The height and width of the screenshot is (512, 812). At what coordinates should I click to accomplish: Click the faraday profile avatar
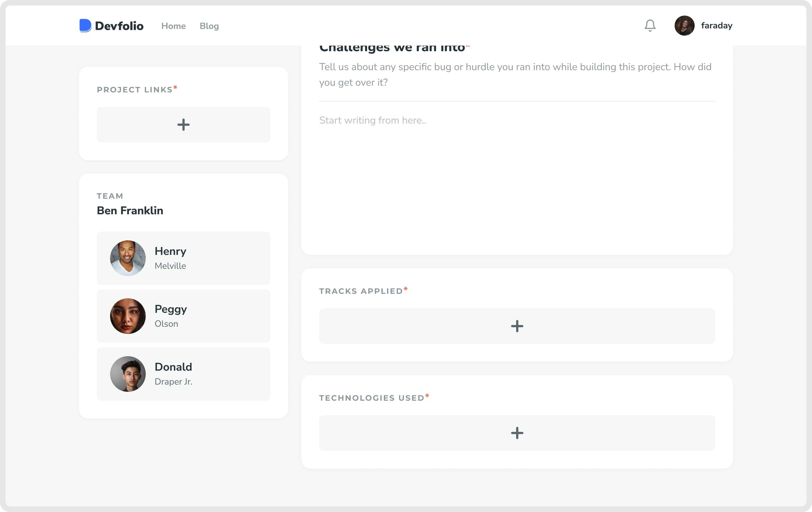[x=684, y=26]
